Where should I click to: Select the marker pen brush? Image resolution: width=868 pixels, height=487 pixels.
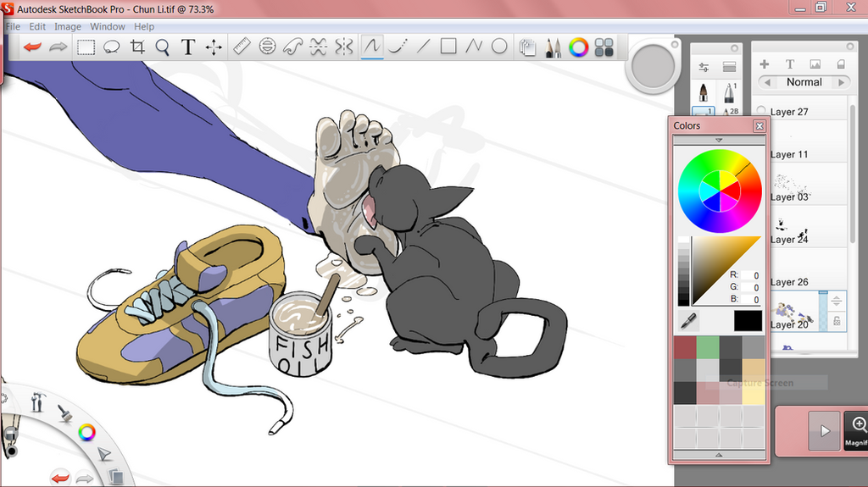click(729, 91)
